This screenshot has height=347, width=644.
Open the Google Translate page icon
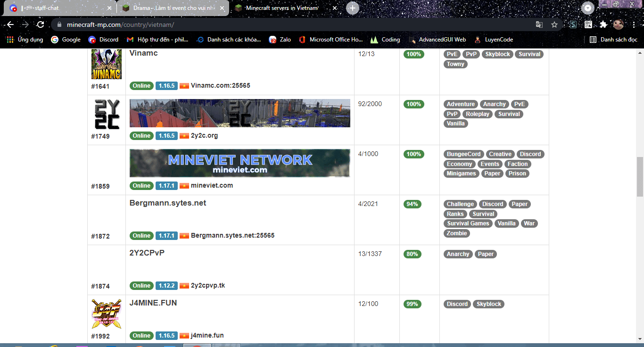539,25
